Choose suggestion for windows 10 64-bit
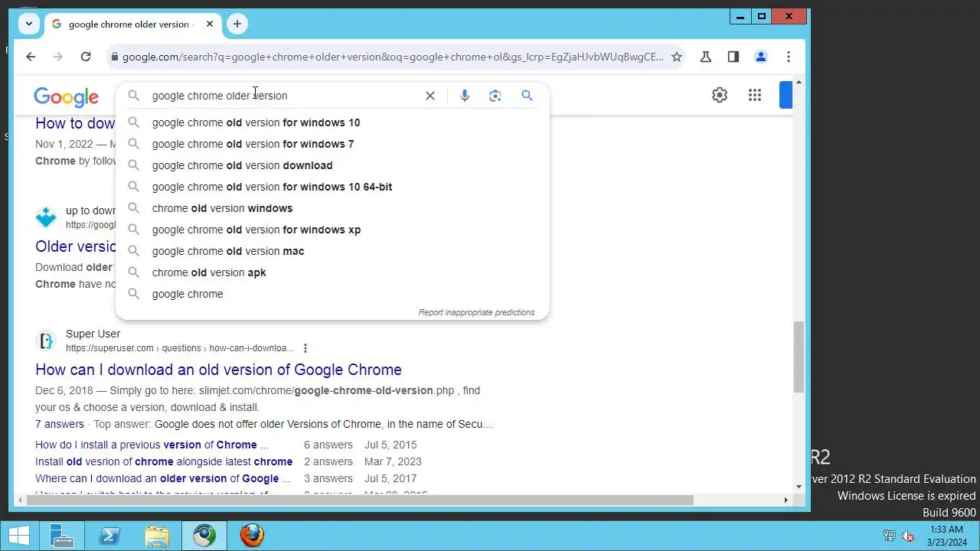980x551 pixels. pos(332,187)
